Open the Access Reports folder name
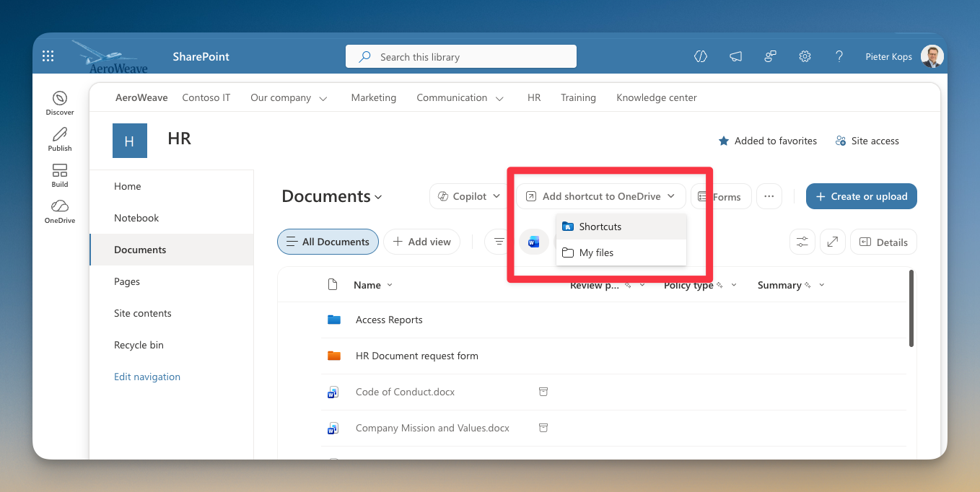Viewport: 980px width, 492px height. point(389,320)
